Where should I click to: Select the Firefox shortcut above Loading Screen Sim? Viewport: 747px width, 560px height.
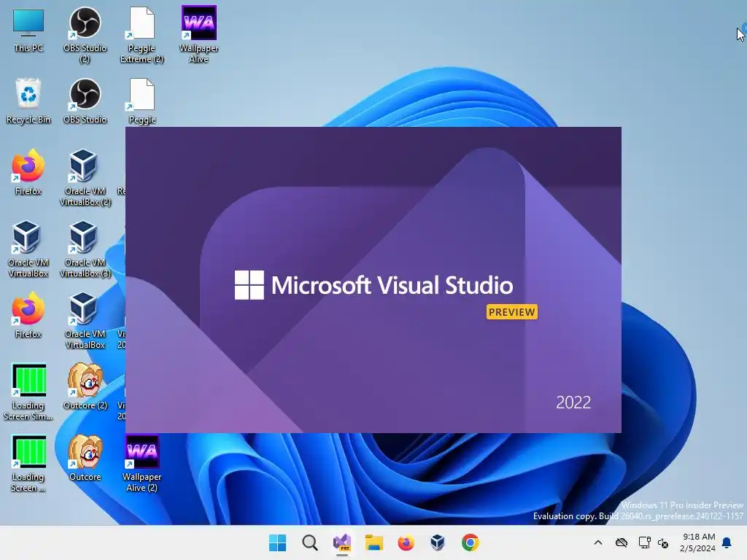tap(28, 315)
